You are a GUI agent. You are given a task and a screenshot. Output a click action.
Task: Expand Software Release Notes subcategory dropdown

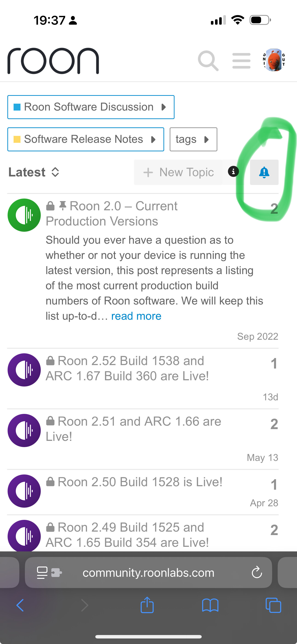[x=86, y=139]
